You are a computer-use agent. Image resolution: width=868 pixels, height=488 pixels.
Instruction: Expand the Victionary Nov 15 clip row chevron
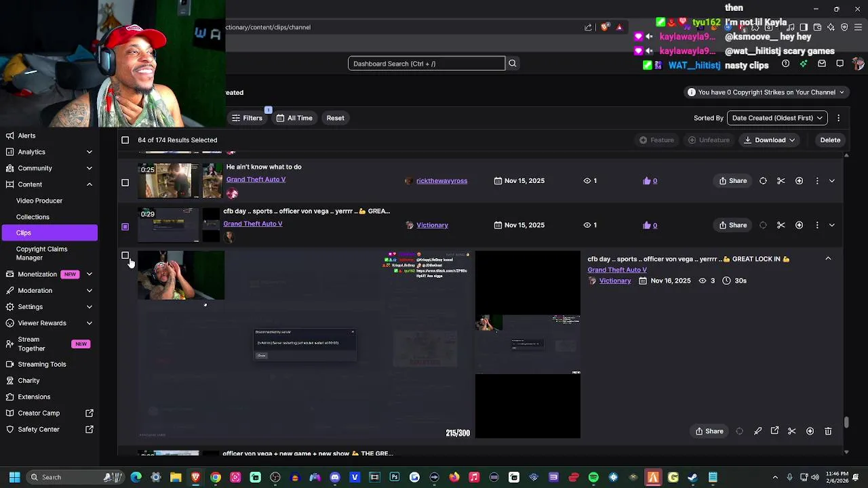832,225
